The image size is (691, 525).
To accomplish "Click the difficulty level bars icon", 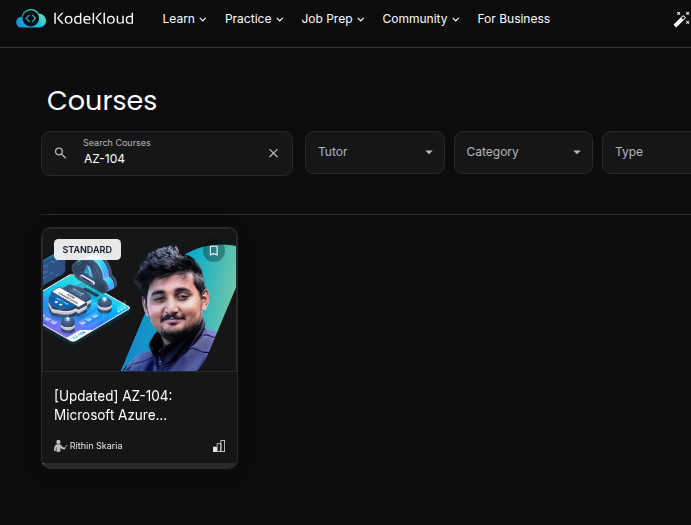I will (x=219, y=446).
